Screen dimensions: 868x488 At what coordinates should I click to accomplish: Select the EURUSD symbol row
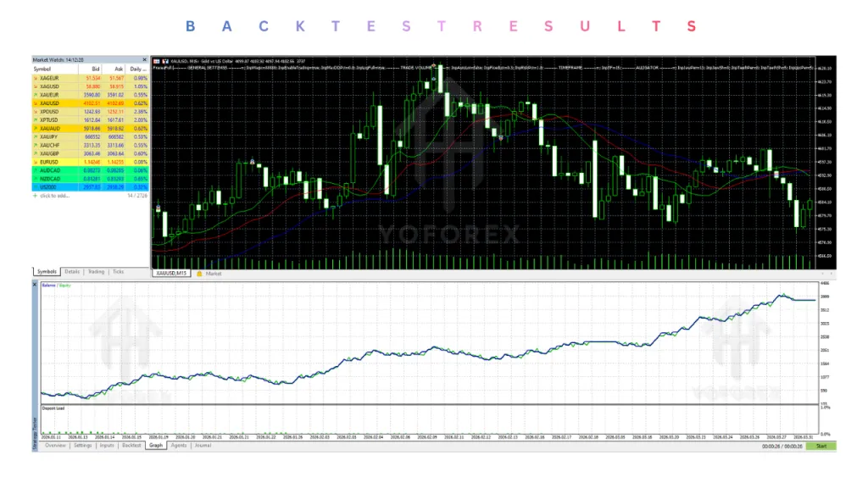point(90,162)
